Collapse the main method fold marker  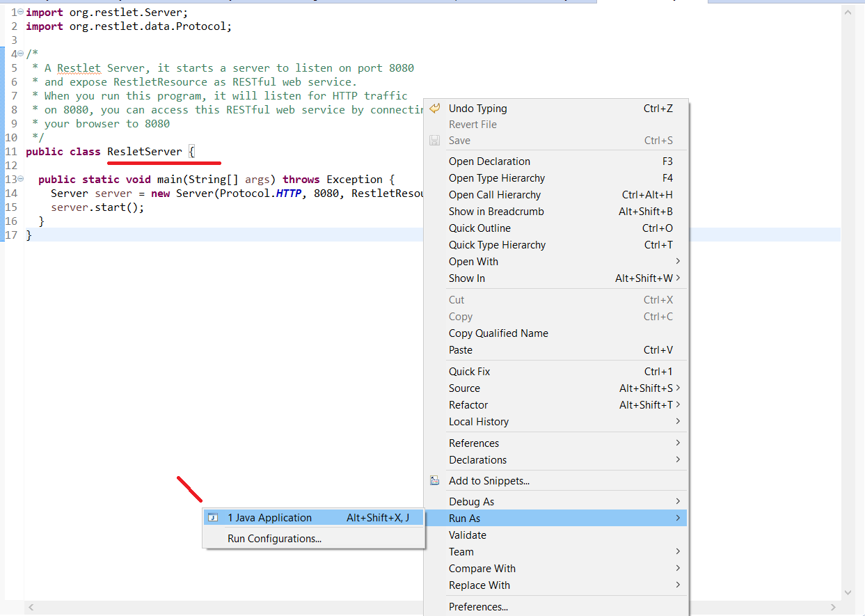(x=22, y=179)
